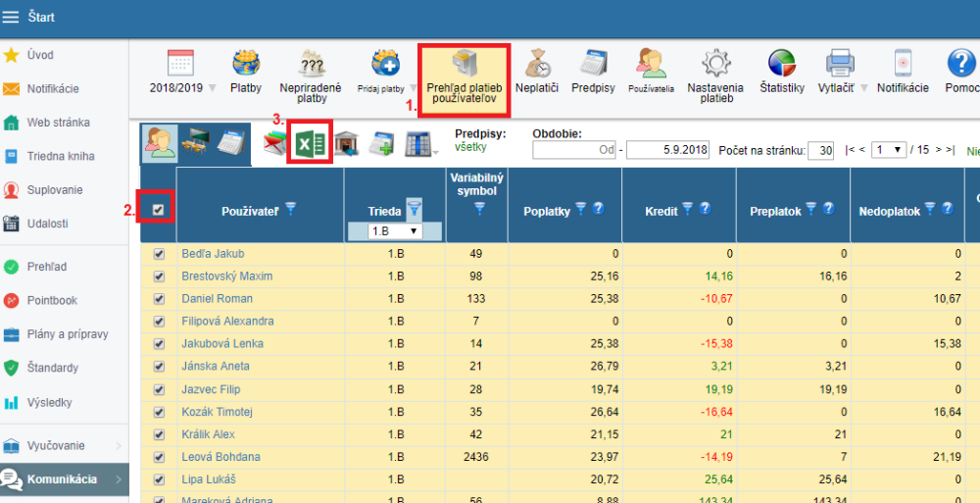Filter the Kredit column

(688, 209)
